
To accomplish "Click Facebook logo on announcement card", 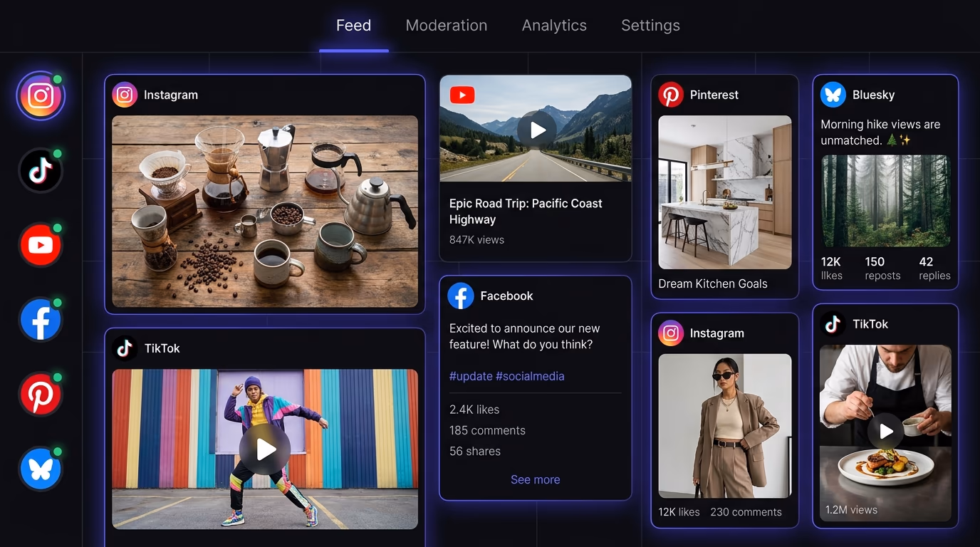I will tap(461, 296).
